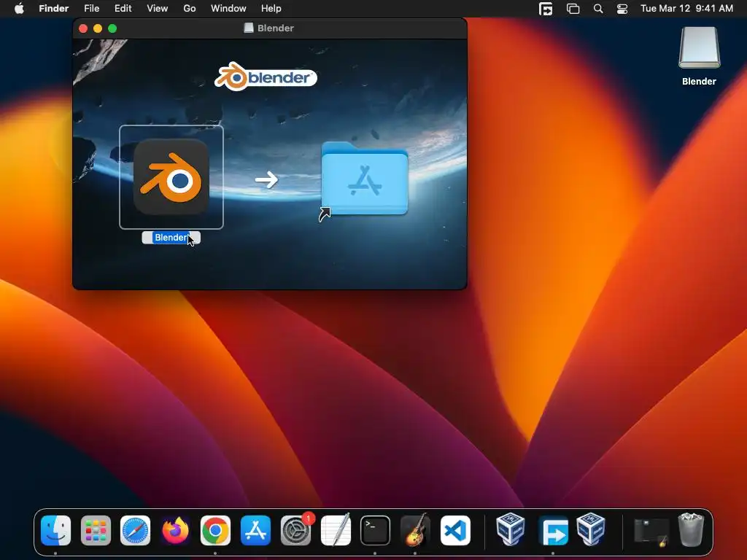747x560 pixels.
Task: Open System Settings with the badge
Action: coord(296,530)
